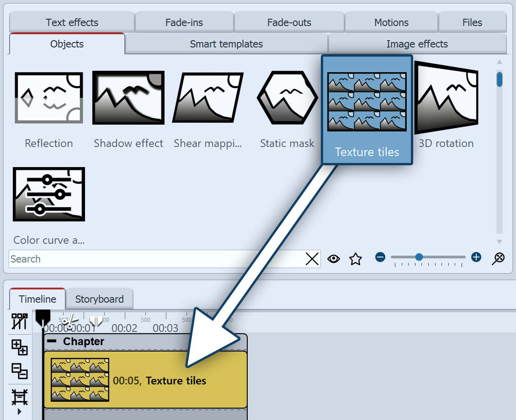Open the Static mask object

tap(287, 98)
